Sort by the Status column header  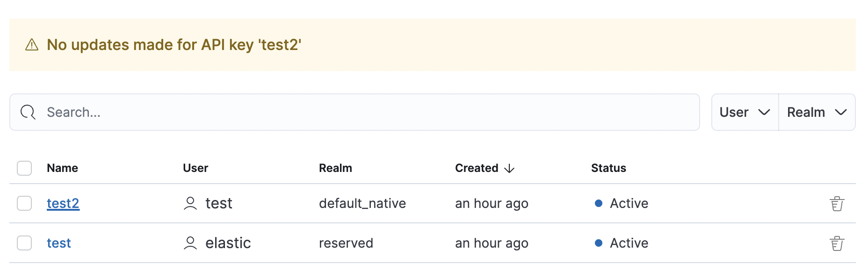pos(608,168)
